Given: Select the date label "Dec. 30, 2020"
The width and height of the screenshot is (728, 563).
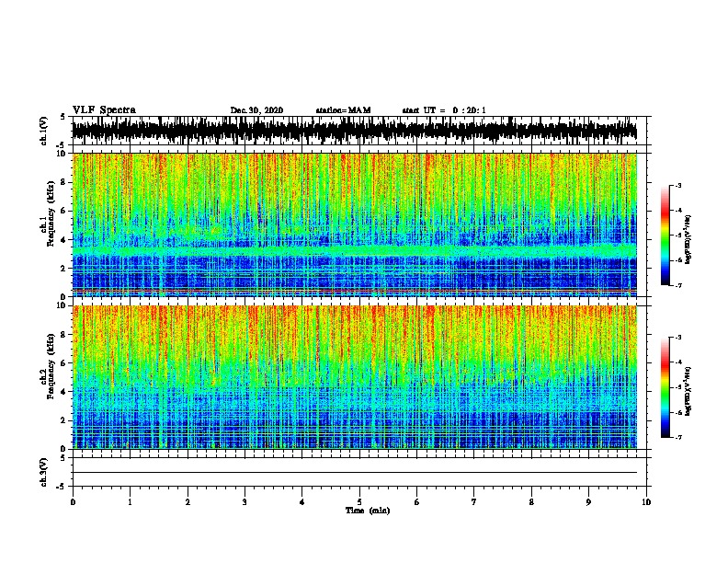Looking at the screenshot, I should coord(256,110).
